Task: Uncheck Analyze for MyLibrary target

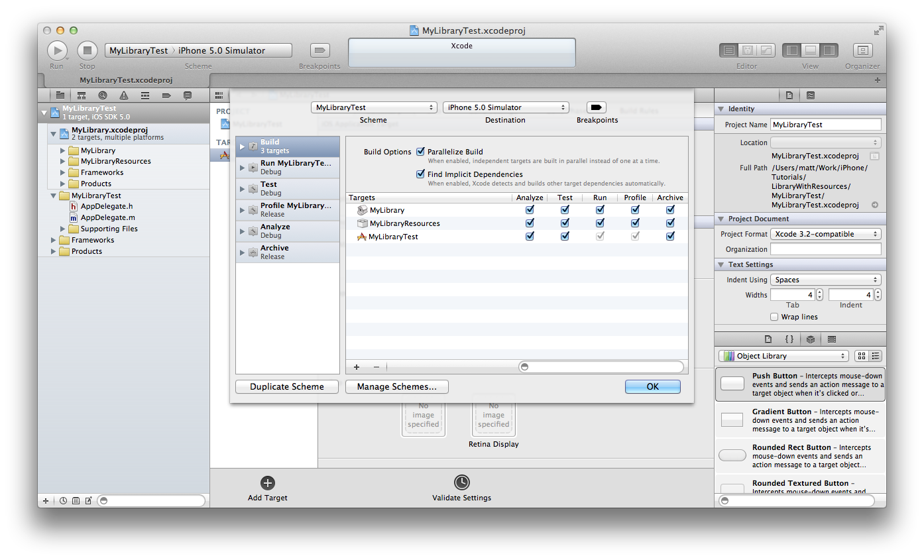Action: 530,209
